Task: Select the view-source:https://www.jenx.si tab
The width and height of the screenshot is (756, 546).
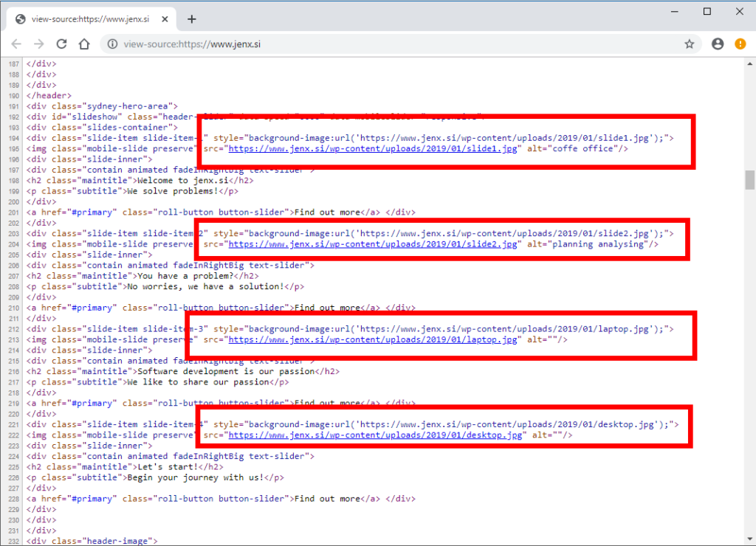Action: (91, 19)
